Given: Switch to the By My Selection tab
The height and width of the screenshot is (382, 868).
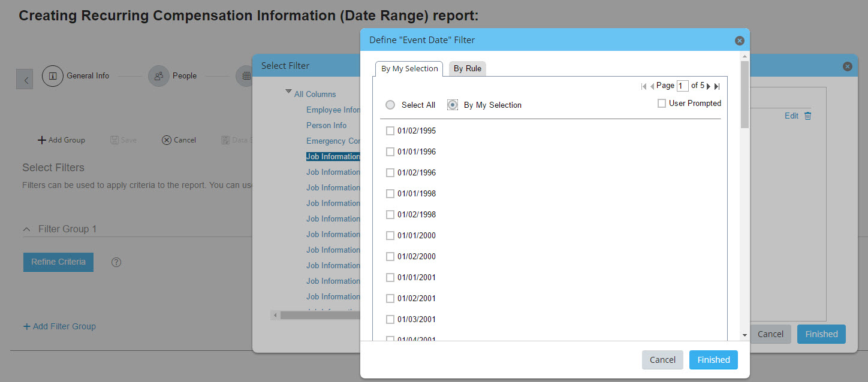Looking at the screenshot, I should pos(409,69).
